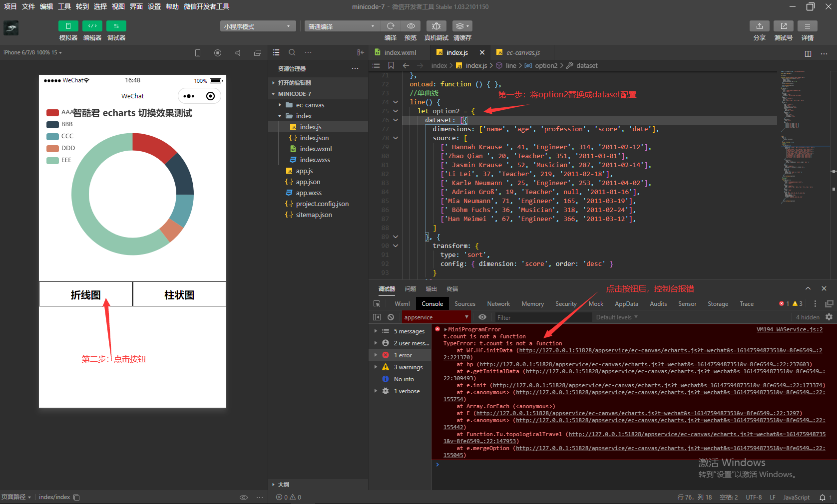Open the 详情 details panel icon
This screenshot has height=504, width=837.
pyautogui.click(x=808, y=26)
